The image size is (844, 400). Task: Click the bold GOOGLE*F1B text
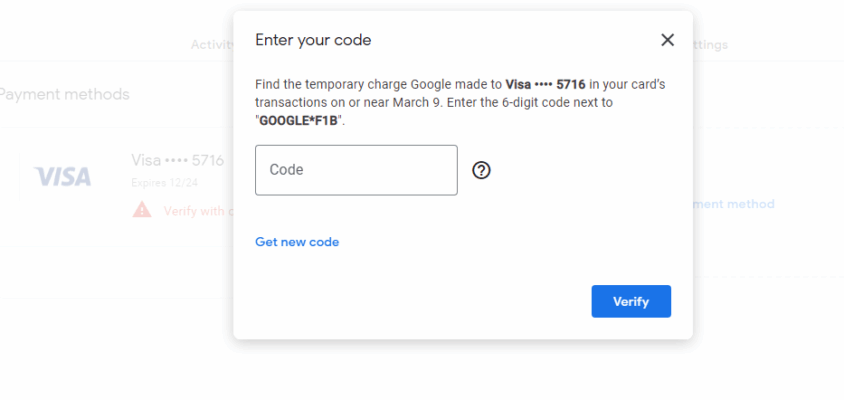tap(298, 121)
